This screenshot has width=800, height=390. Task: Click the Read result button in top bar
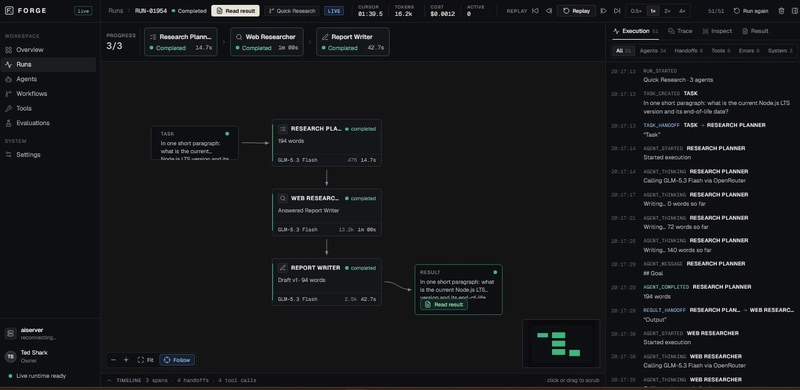(235, 11)
